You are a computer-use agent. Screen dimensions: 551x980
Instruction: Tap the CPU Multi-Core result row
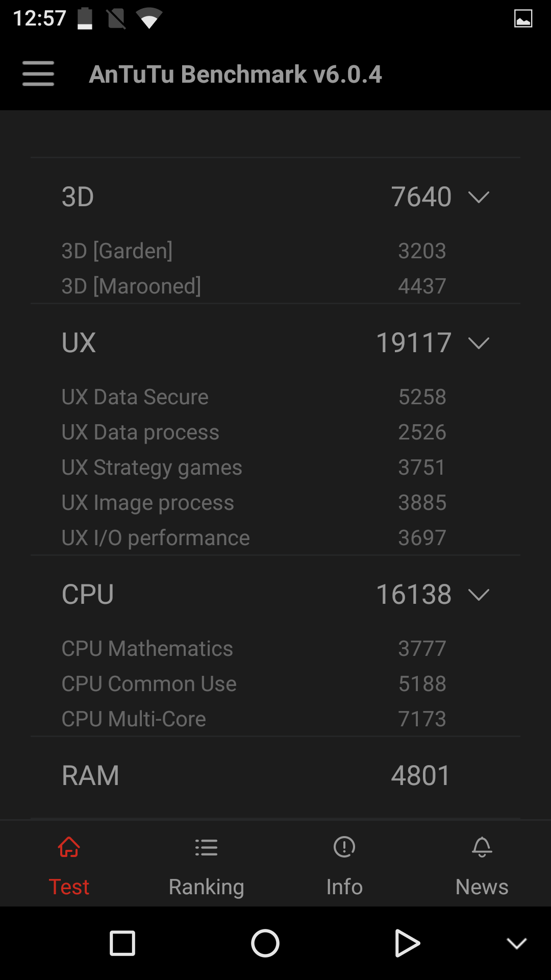pyautogui.click(x=275, y=719)
